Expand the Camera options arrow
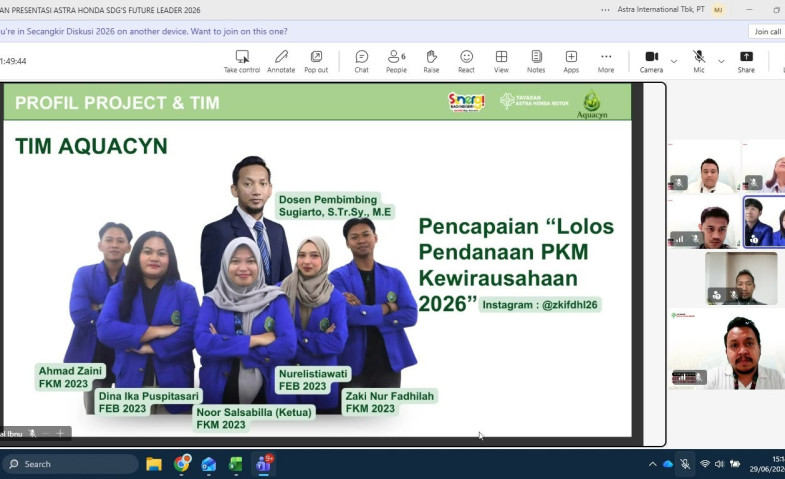Image resolution: width=785 pixels, height=479 pixels. click(674, 62)
